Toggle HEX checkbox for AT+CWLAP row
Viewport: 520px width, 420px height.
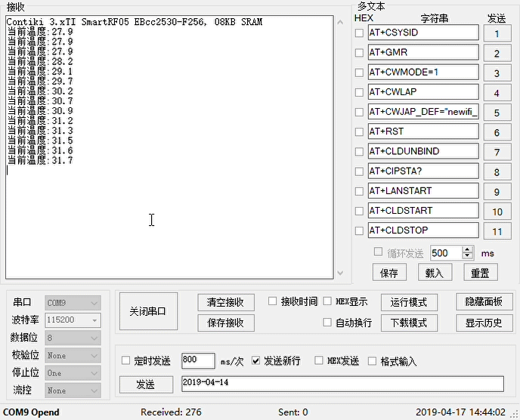(x=359, y=92)
